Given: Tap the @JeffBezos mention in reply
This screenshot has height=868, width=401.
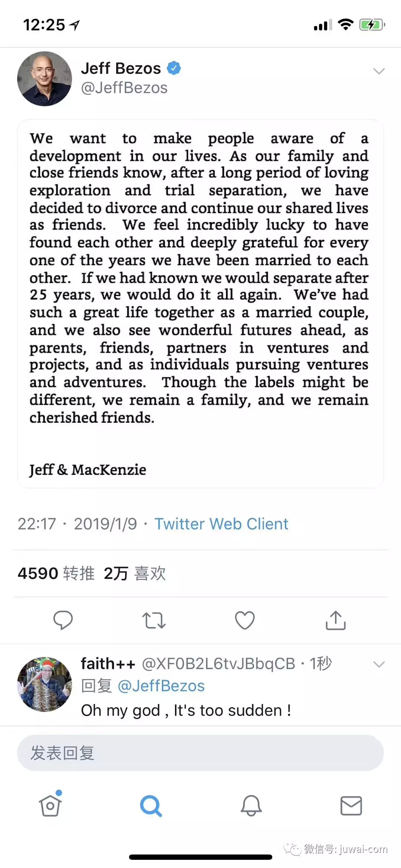Looking at the screenshot, I should [161, 686].
